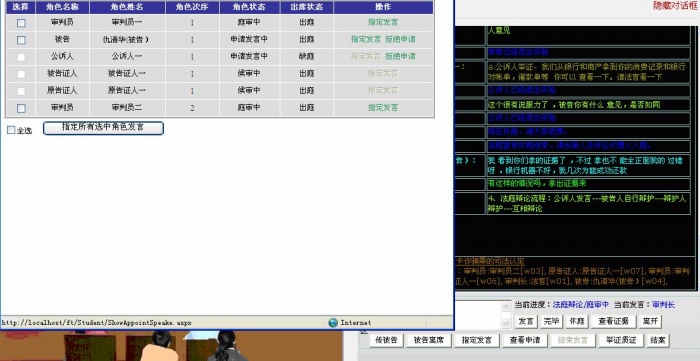Click chat message starting 这个很有说服力了
Screen dimensions: 700x361
point(574,105)
